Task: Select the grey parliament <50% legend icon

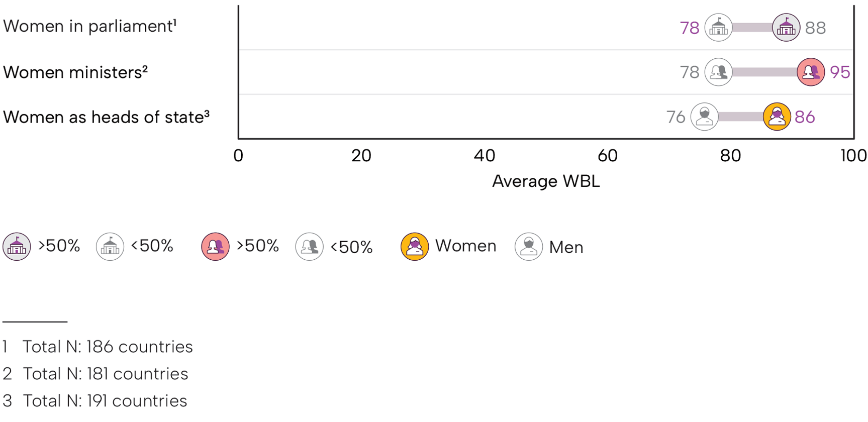Action: pos(110,247)
